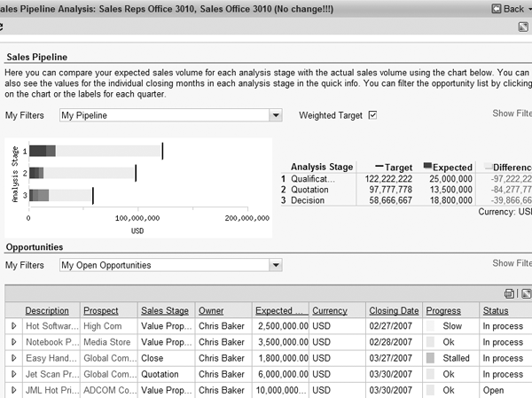Click the Stalled progress indicator for Easy Hand
532x398 pixels.
(431, 358)
